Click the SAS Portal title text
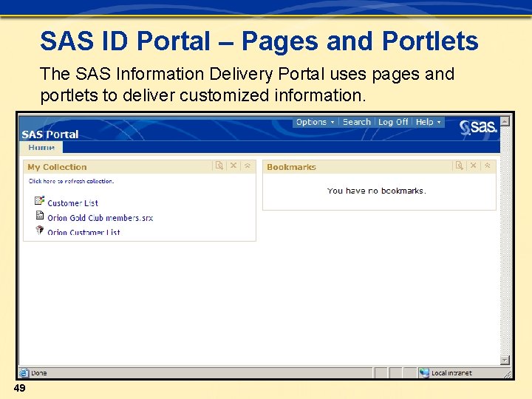The image size is (532, 399). (50, 134)
